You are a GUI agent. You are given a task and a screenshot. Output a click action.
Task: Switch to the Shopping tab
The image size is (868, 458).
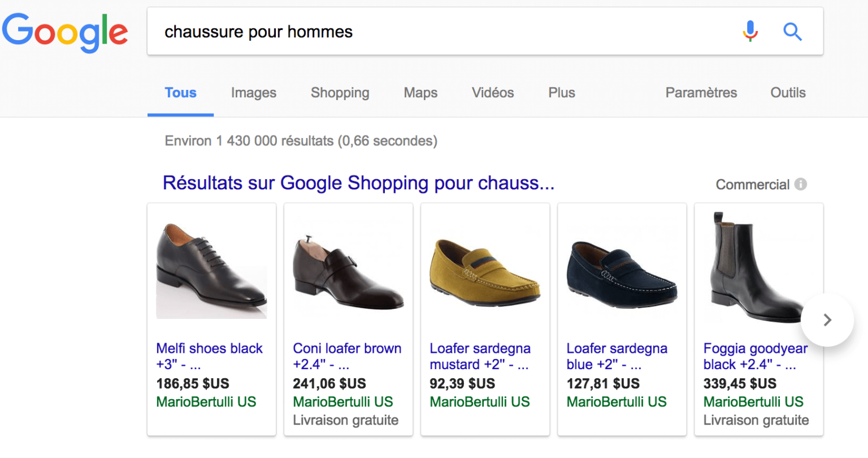pos(340,93)
